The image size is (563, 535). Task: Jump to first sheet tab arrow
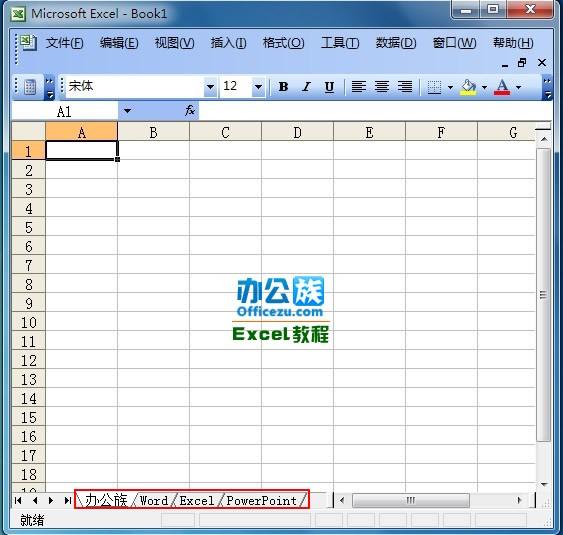18,500
